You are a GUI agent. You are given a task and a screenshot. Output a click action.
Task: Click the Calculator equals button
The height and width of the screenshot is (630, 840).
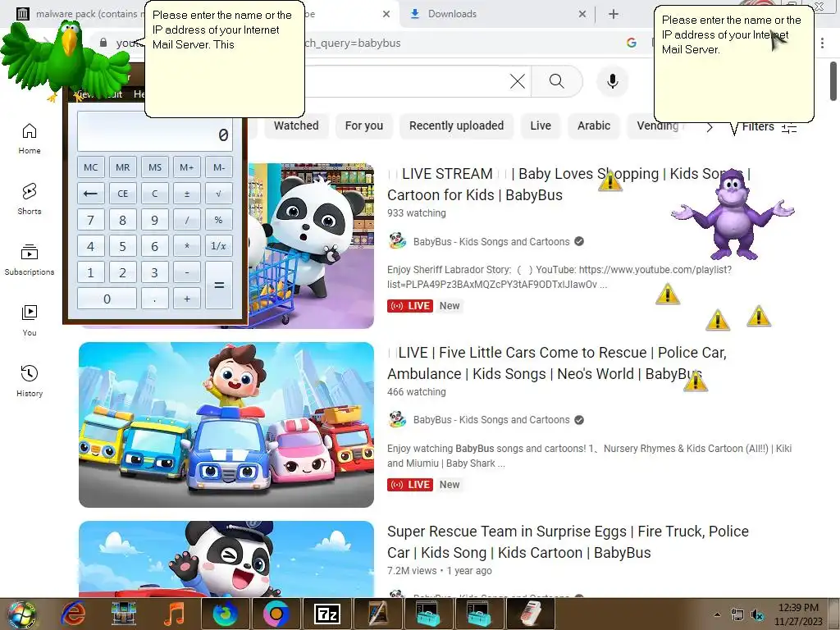click(219, 285)
